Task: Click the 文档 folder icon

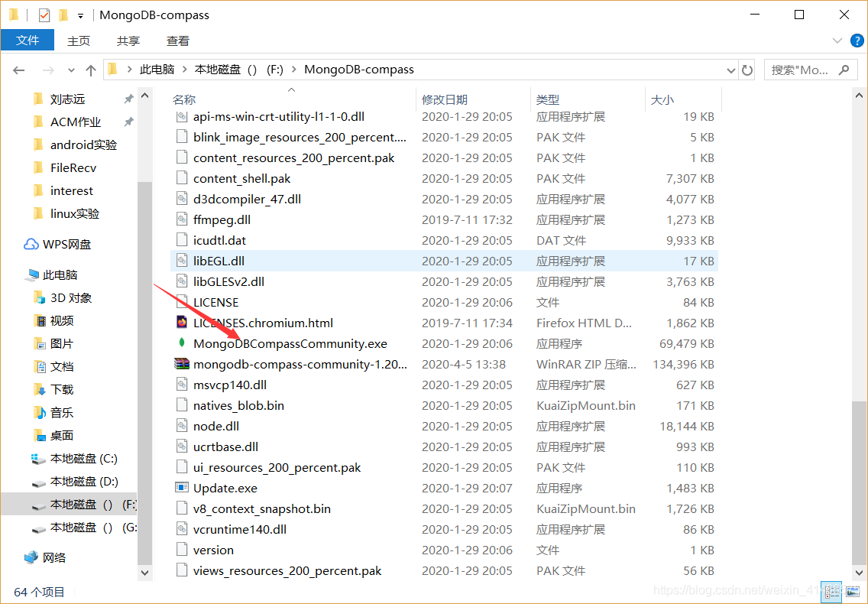Action: [40, 366]
